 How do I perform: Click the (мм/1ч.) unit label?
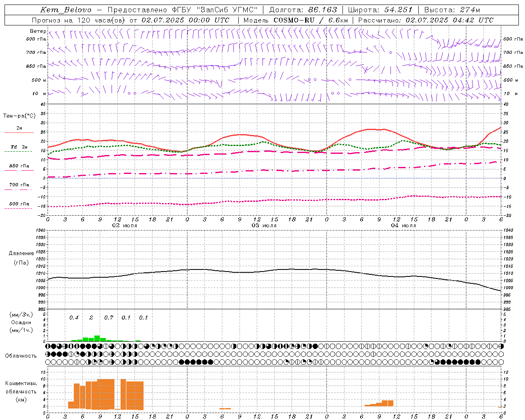pos(21,330)
